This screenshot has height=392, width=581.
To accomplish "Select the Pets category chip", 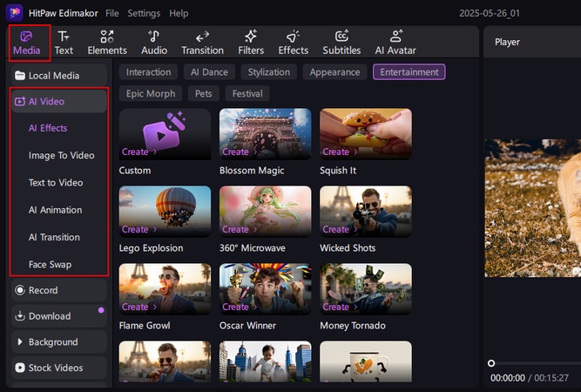I will pyautogui.click(x=204, y=93).
